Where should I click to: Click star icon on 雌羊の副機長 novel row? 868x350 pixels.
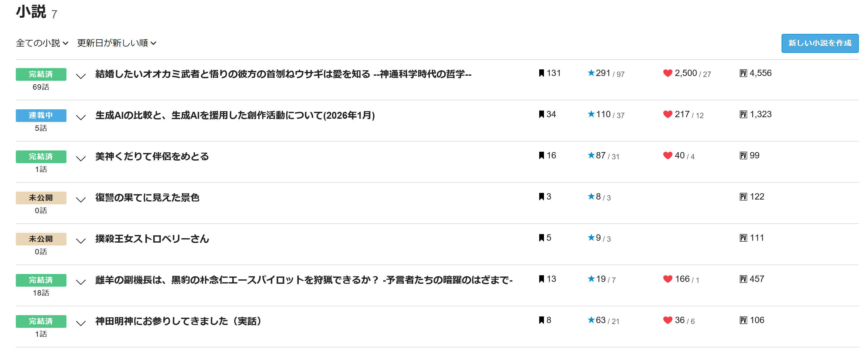[591, 279]
